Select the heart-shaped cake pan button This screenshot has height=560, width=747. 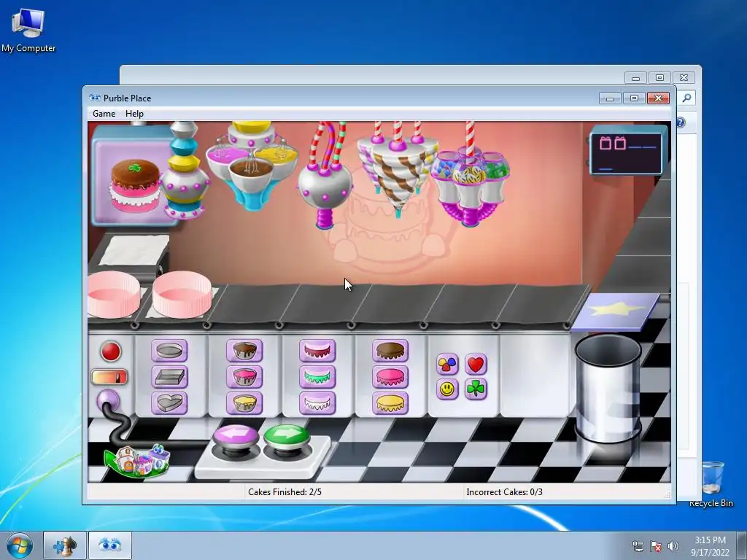coord(169,402)
